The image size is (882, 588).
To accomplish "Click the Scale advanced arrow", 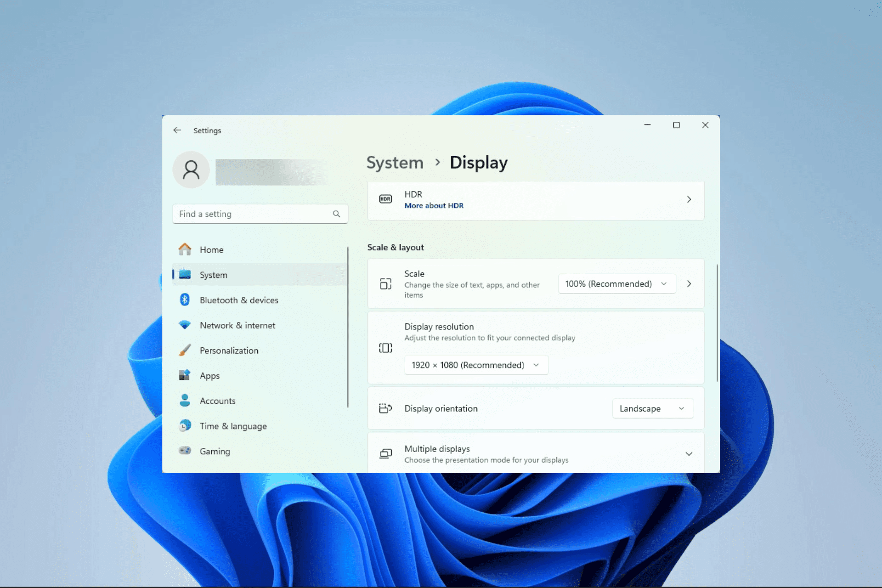I will 689,283.
